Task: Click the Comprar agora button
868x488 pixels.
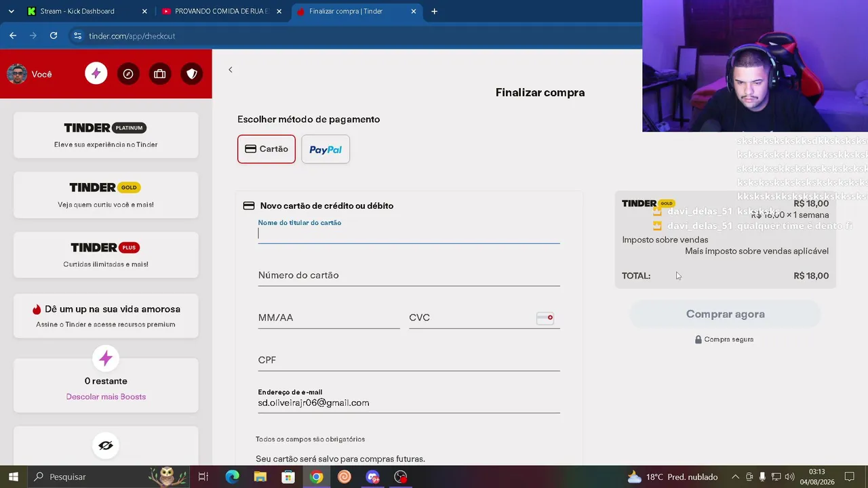Action: click(x=726, y=314)
